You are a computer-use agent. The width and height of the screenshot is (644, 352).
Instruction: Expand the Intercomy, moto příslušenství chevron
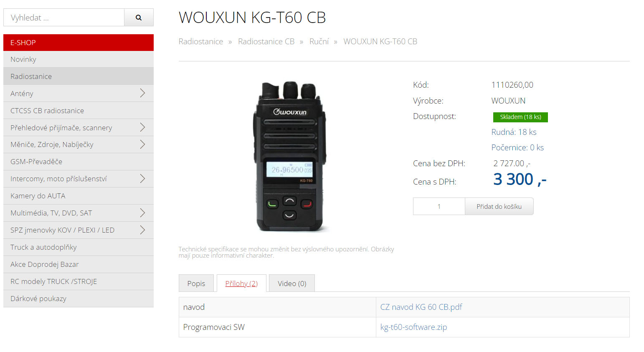click(x=142, y=179)
